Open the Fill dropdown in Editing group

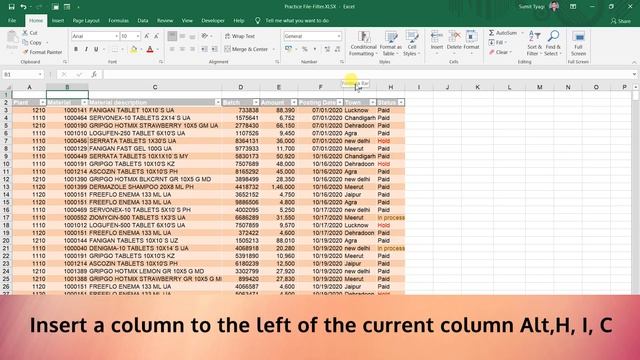click(x=498, y=42)
